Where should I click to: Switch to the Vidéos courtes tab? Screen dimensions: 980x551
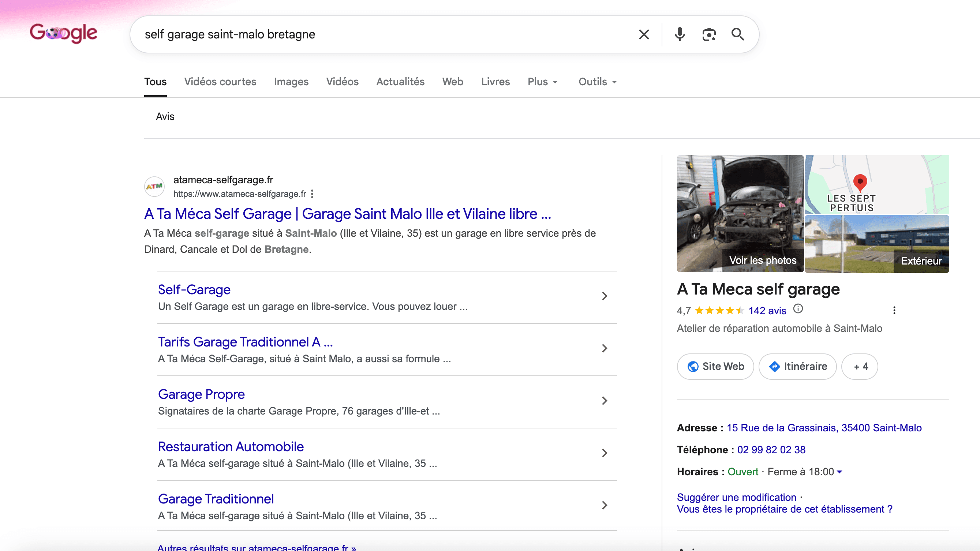click(220, 82)
